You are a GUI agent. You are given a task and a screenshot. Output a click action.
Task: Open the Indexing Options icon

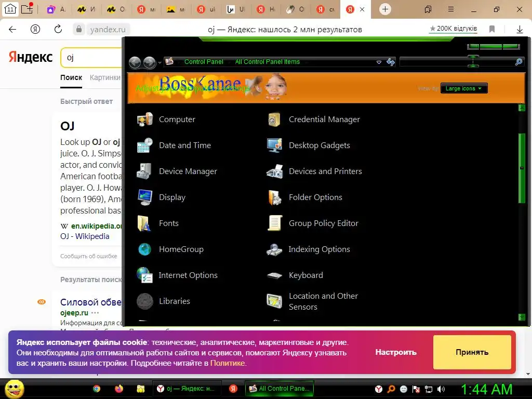point(274,249)
